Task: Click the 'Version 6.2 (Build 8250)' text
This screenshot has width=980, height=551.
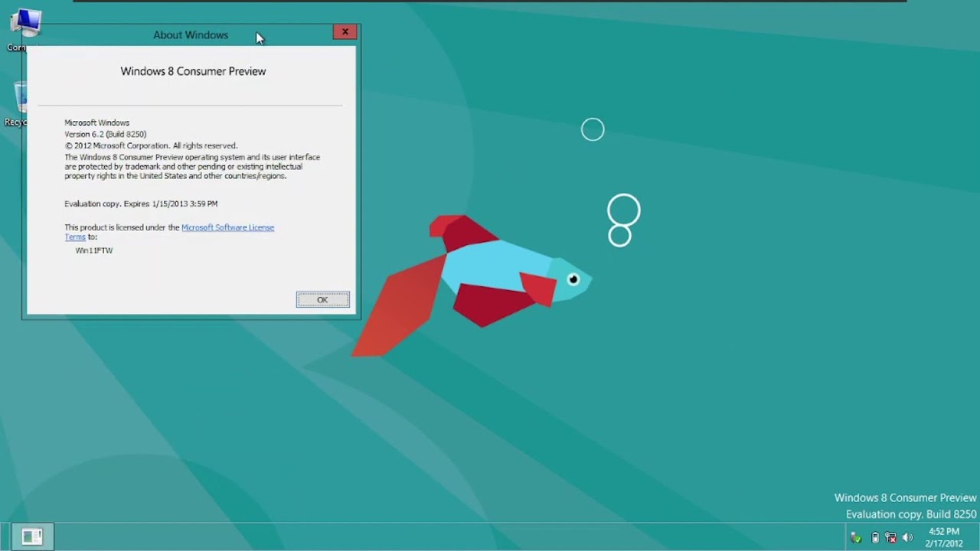Action: tap(105, 134)
